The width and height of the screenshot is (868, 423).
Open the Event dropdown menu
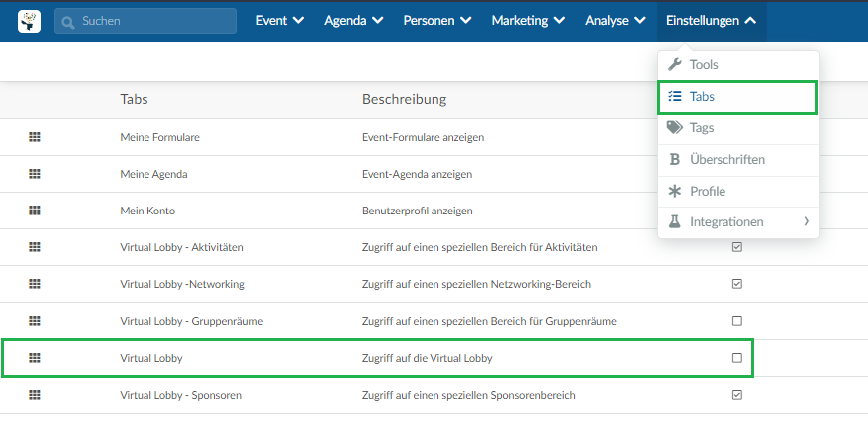point(280,21)
